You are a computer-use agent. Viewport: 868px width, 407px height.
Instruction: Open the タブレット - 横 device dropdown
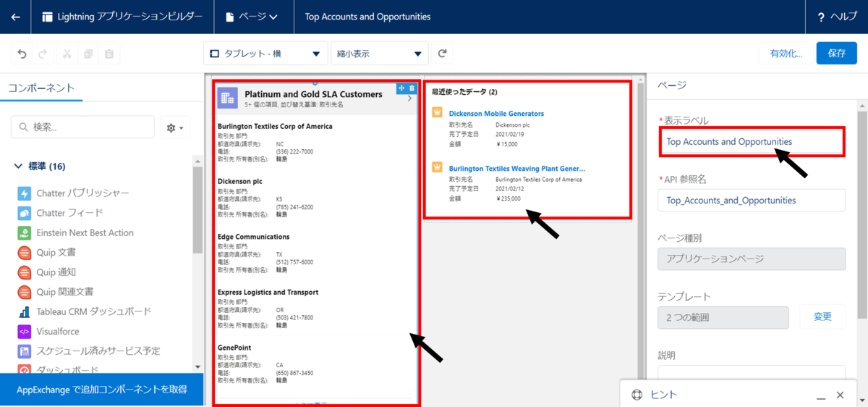[265, 54]
